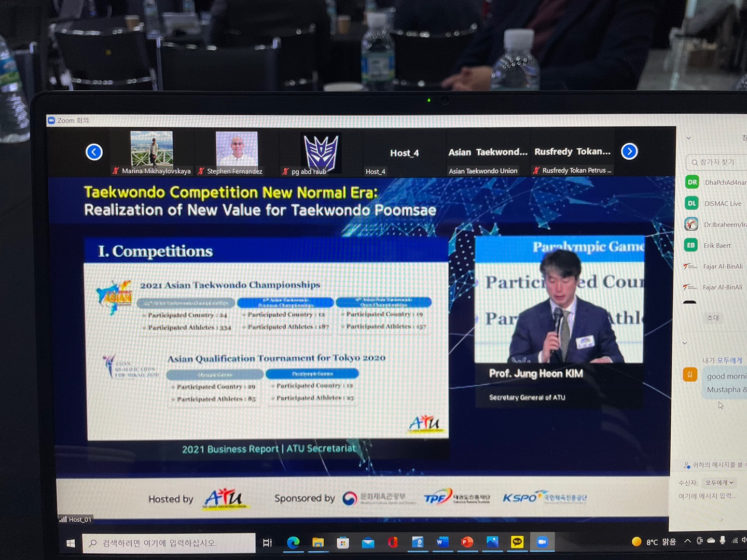Go to previous participant thumbnails in Zoom
Screen dimensions: 747x560
coord(94,152)
